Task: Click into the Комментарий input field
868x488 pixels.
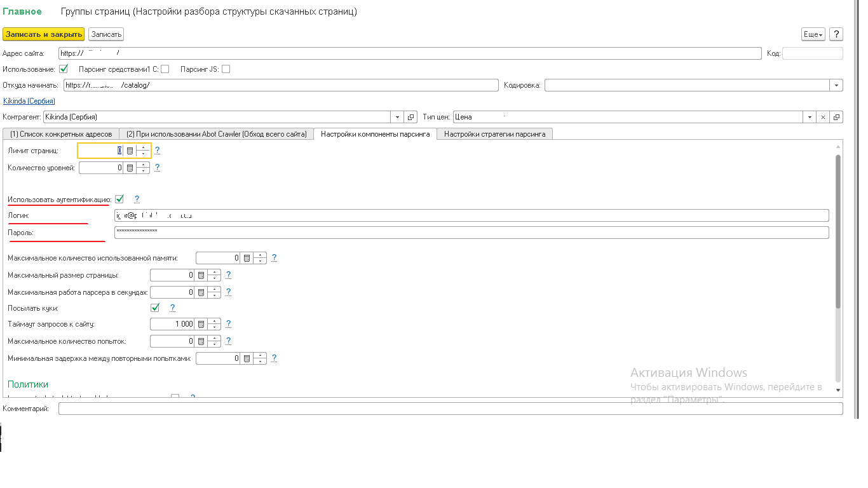Action: pyautogui.click(x=450, y=409)
